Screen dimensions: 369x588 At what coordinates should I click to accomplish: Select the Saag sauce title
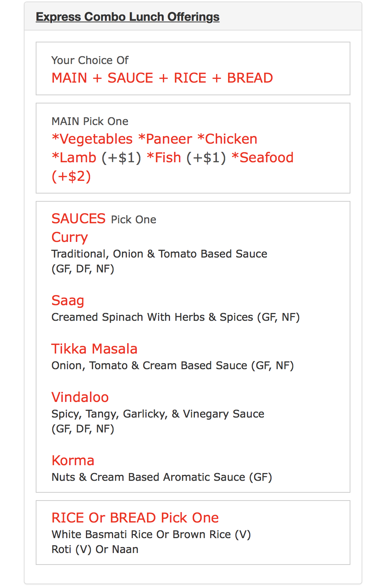pos(68,300)
